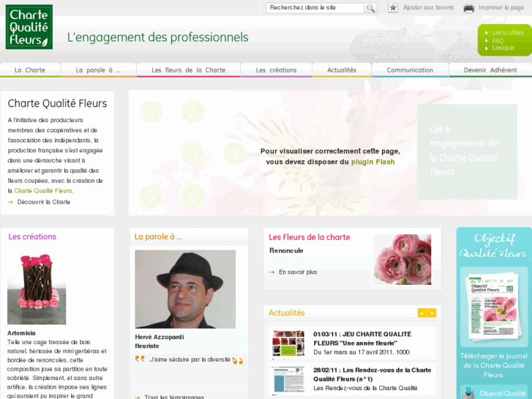Viewport: 532px width, 399px height.
Task: Open the Les créations menu tab
Action: [276, 70]
